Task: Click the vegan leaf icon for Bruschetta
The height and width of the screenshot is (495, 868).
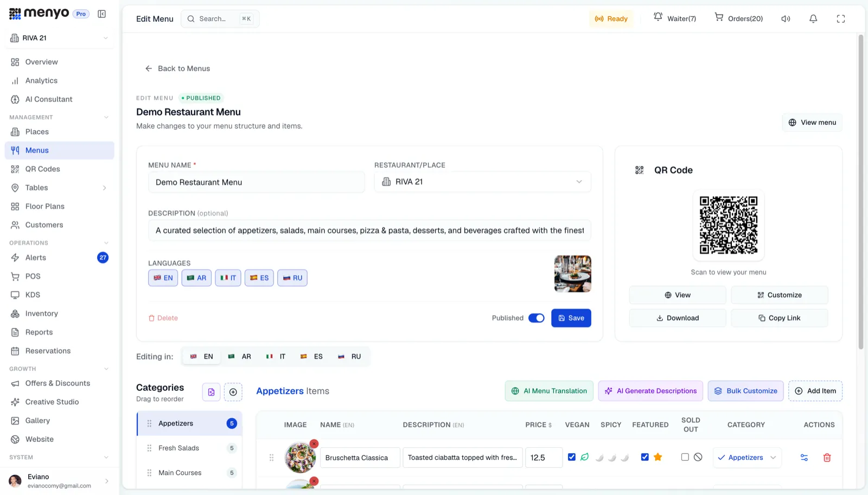Action: (x=584, y=457)
